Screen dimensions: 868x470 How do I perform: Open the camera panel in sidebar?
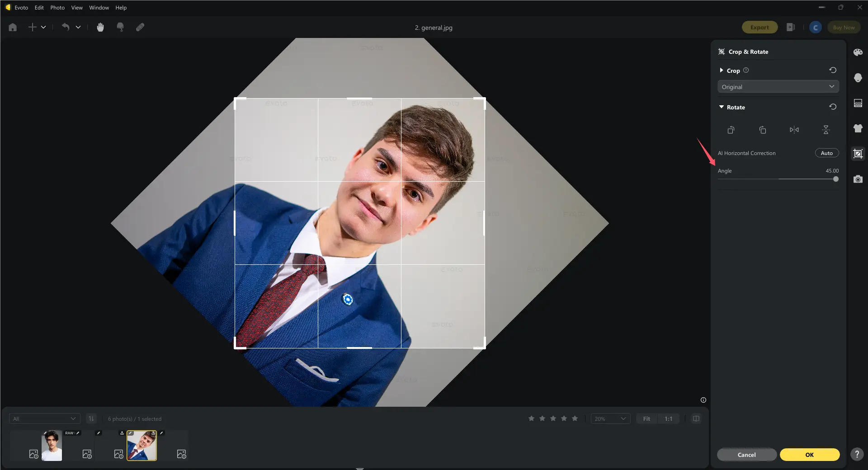(x=858, y=179)
